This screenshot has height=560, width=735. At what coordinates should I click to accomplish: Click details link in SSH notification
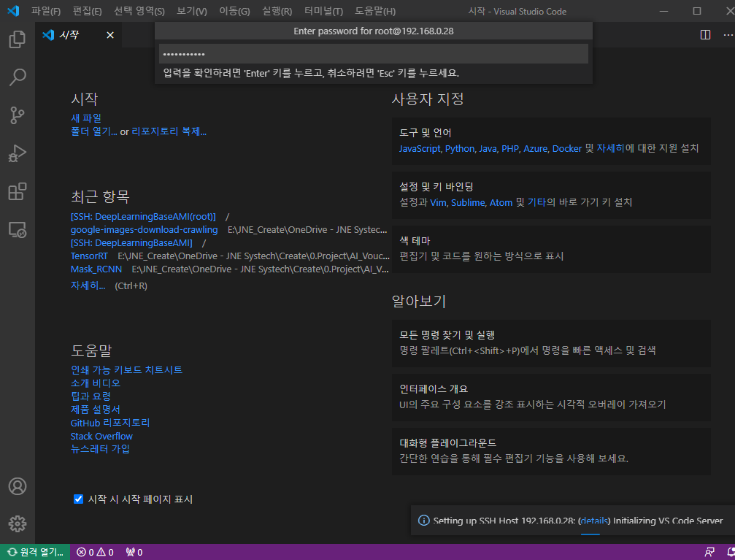pos(594,521)
